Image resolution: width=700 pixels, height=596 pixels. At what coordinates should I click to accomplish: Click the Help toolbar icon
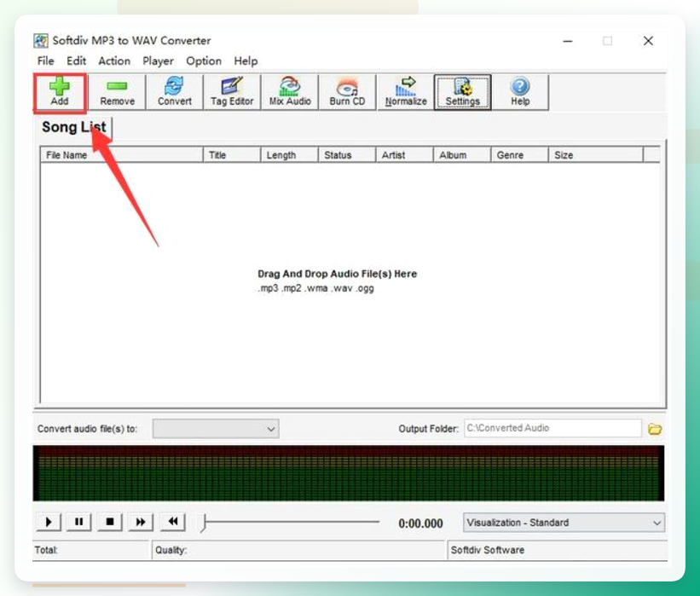[x=520, y=92]
